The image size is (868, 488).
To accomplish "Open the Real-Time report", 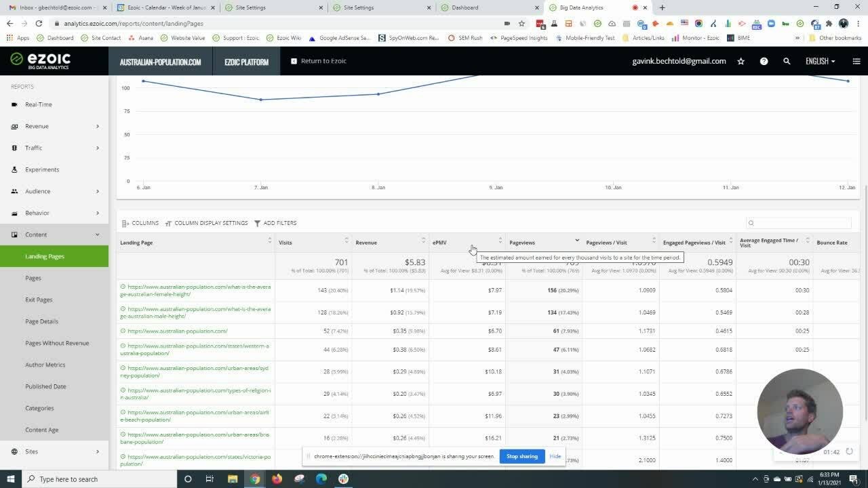I will click(39, 104).
